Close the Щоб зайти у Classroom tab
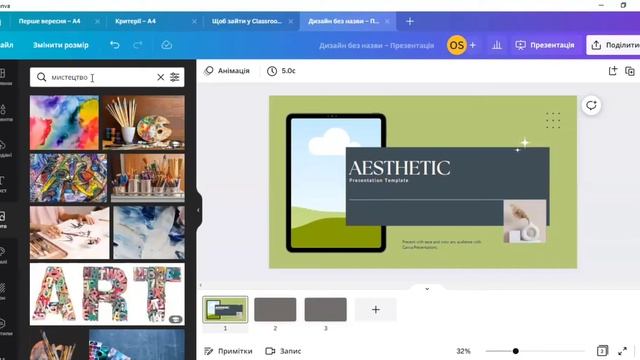This screenshot has width=640, height=360. click(291, 21)
